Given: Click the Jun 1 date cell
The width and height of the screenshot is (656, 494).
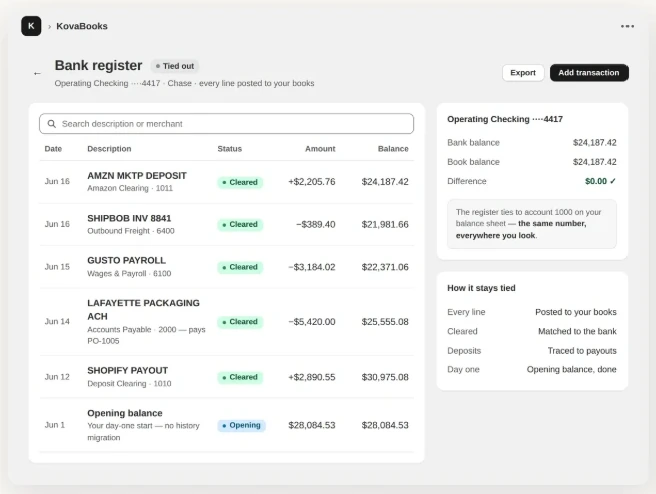Looking at the screenshot, I should 55,425.
